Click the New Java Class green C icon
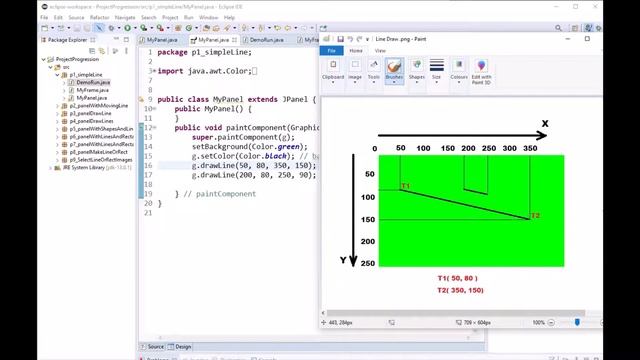Screen dimensions: 640x360 pyautogui.click(x=189, y=28)
